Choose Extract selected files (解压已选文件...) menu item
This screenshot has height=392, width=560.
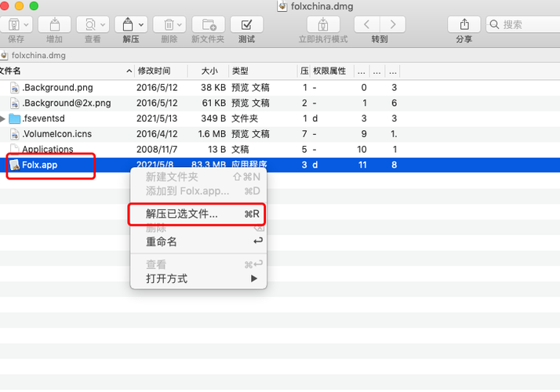coord(198,214)
